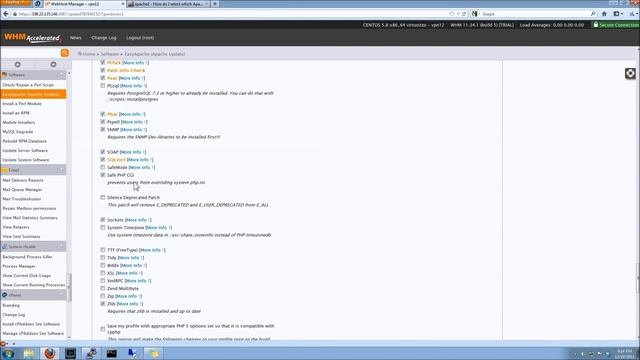
Task: Uncheck the Safe PHP CGI checkbox
Action: click(103, 175)
